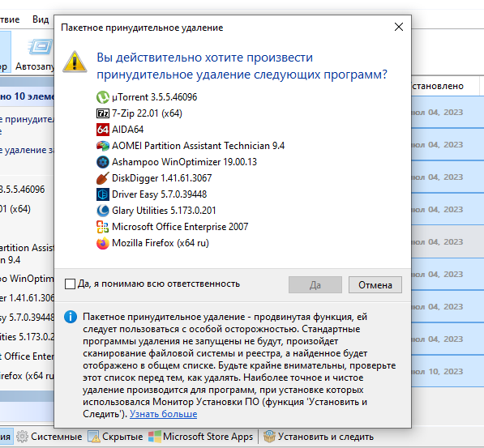Screen dimensions: 484x448
Task: Click the Скрытые warning-window icon
Action: (93, 437)
